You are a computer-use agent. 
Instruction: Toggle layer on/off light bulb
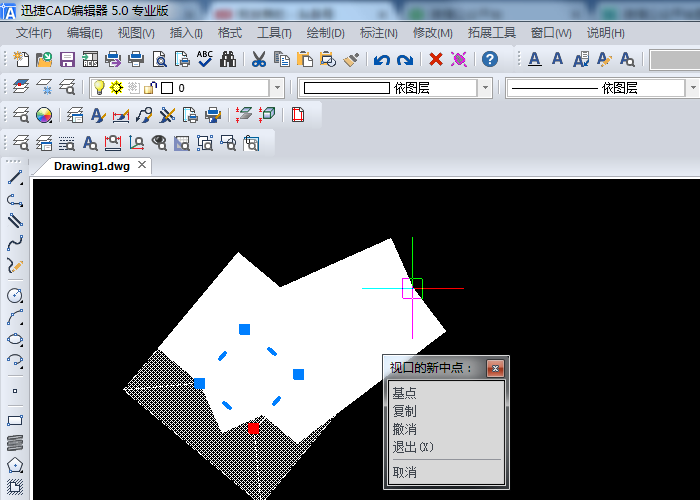point(99,88)
